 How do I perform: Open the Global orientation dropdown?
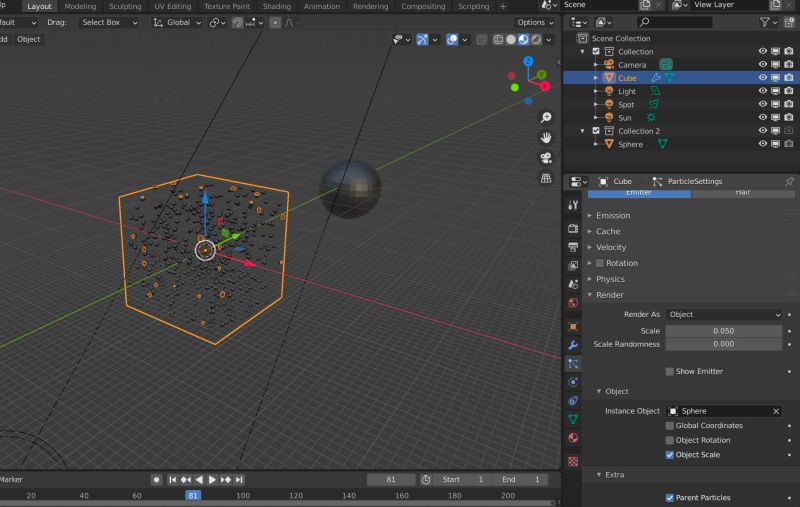coord(177,22)
